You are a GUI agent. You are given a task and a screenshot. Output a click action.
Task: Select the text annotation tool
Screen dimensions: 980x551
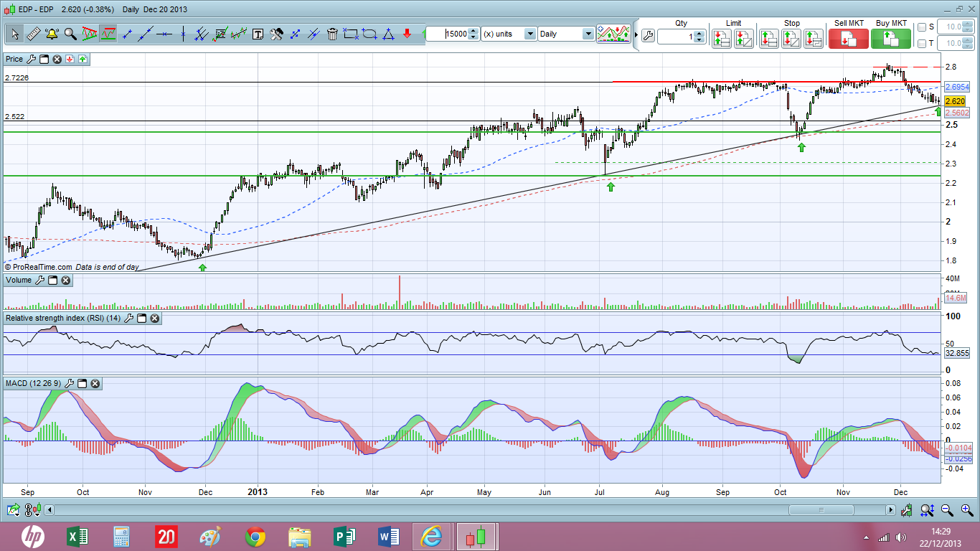pyautogui.click(x=258, y=34)
